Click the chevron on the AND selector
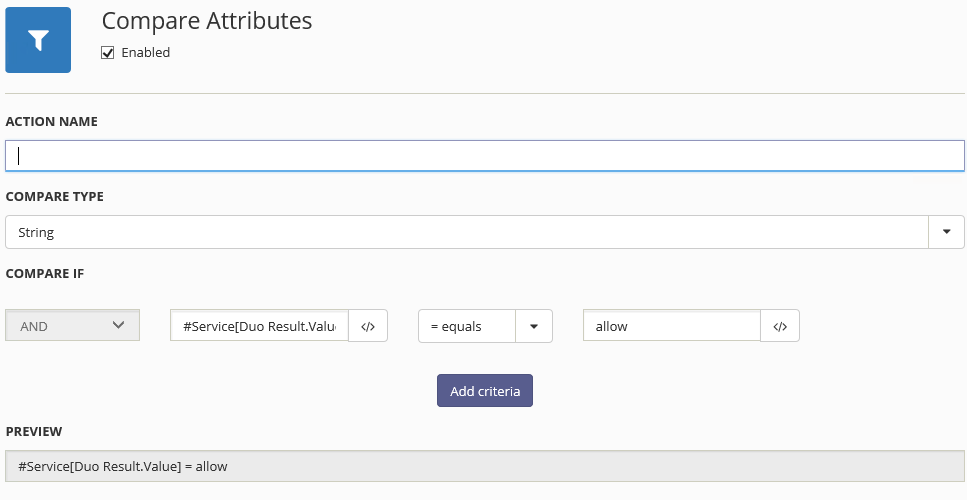The width and height of the screenshot is (967, 500). click(x=118, y=325)
